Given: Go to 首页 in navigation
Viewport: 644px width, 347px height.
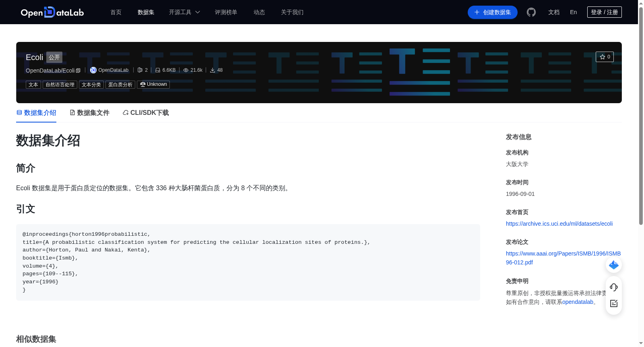Looking at the screenshot, I should pyautogui.click(x=116, y=12).
